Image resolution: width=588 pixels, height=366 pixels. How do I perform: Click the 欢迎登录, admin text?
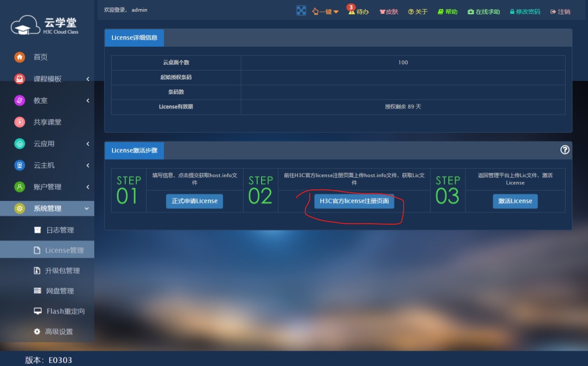click(x=126, y=10)
